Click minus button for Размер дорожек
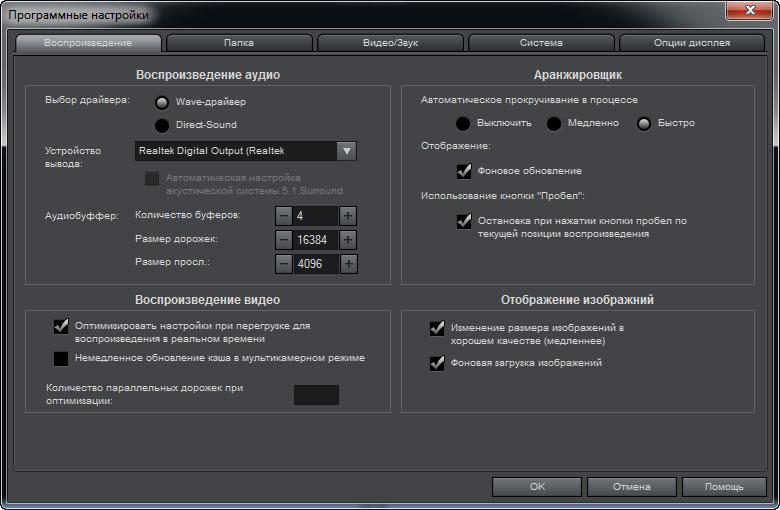 284,240
